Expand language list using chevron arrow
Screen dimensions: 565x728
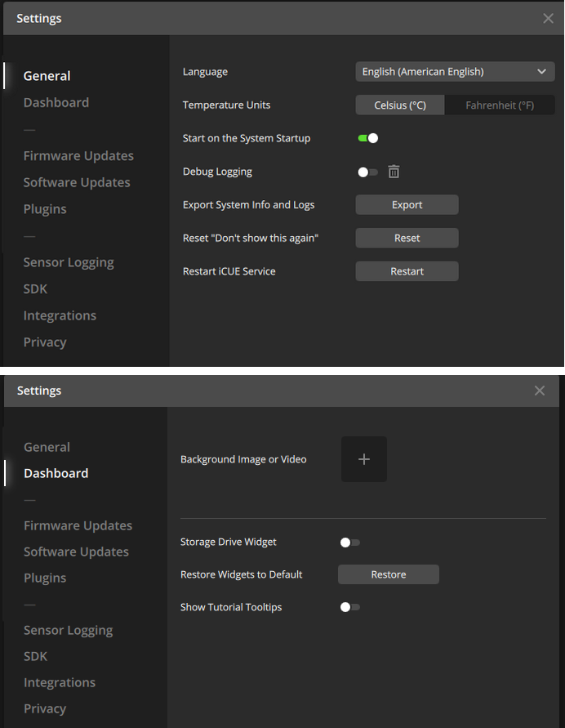(541, 72)
